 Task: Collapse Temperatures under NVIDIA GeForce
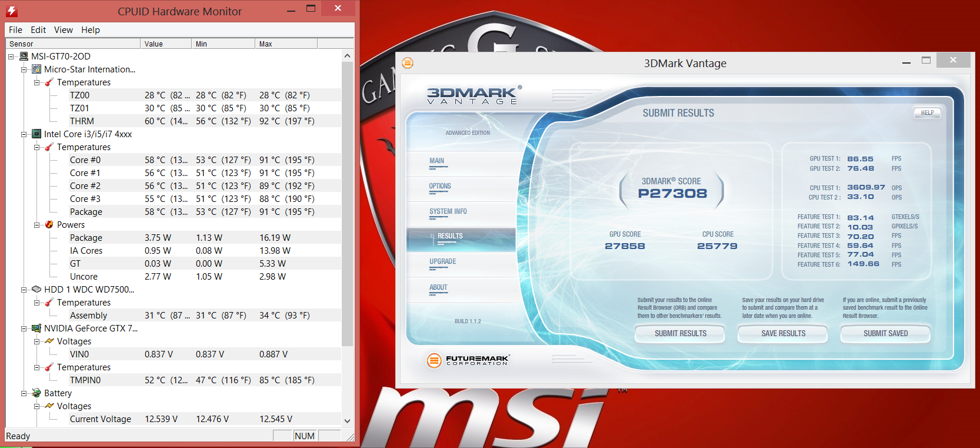pyautogui.click(x=37, y=367)
